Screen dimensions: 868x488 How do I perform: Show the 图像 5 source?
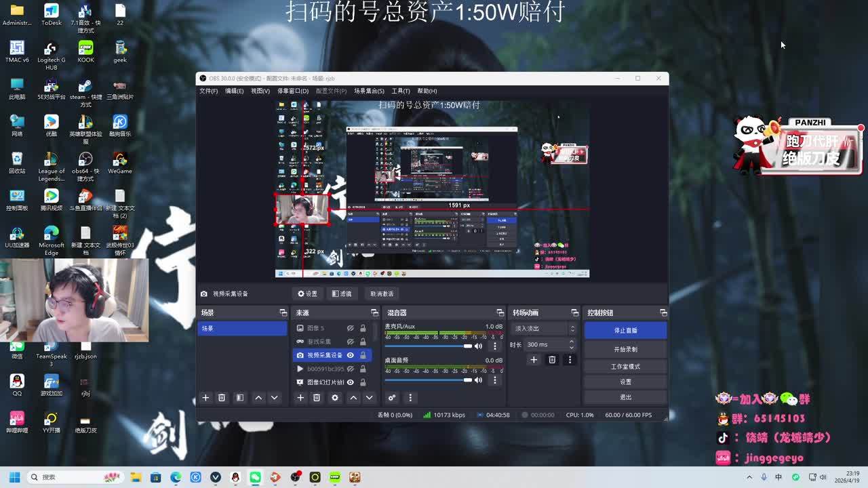pos(351,328)
